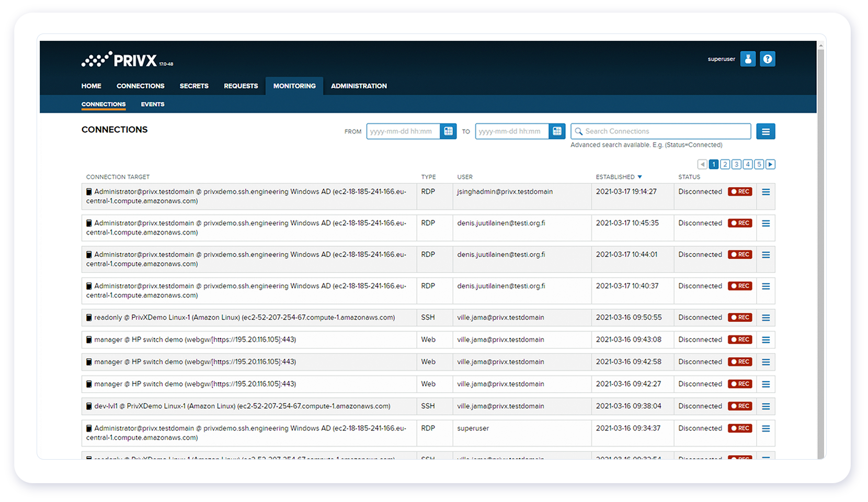Image resolution: width=868 pixels, height=502 pixels.
Task: Open the search options hamburger menu
Action: coord(766,131)
